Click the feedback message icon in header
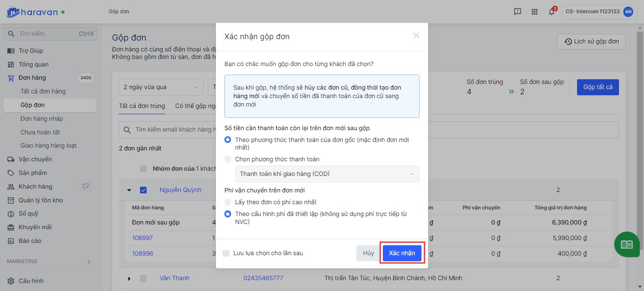The height and width of the screenshot is (291, 644). click(518, 12)
